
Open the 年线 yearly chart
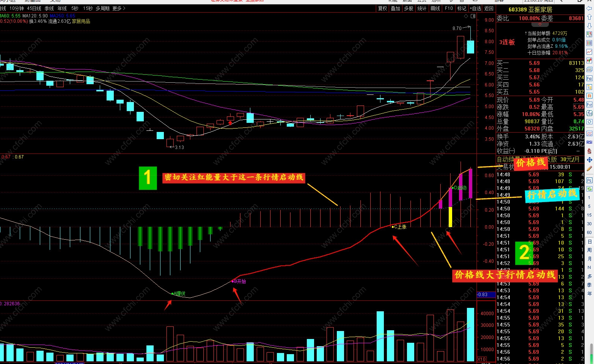[62, 8]
